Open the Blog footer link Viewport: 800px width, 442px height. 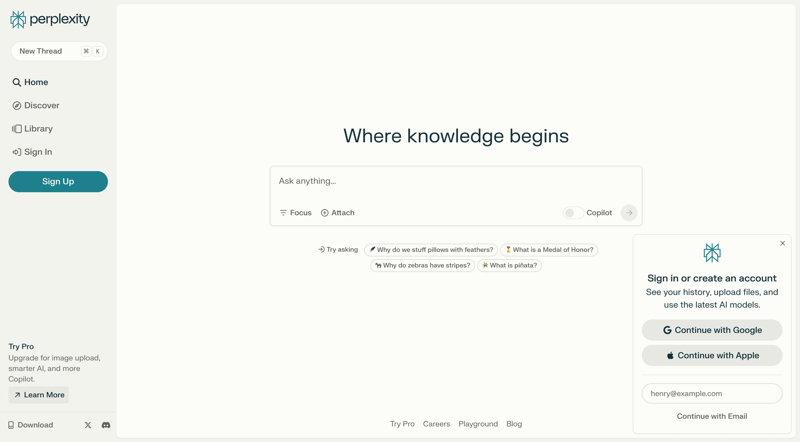[514, 424]
